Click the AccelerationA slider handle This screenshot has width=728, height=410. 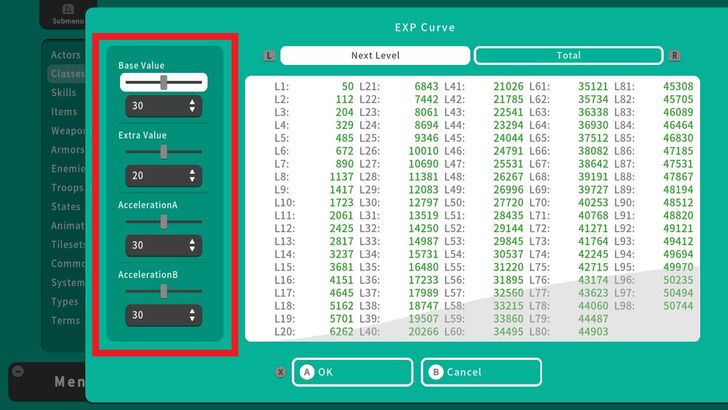point(164,221)
